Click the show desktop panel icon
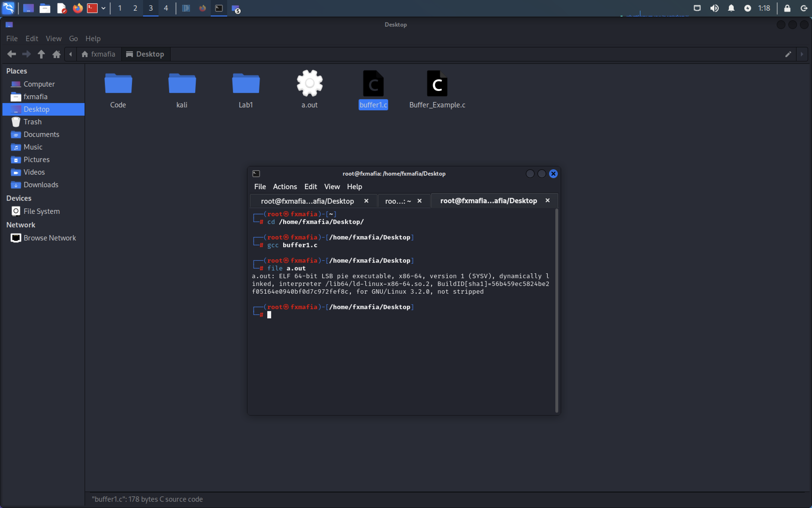 (x=28, y=8)
